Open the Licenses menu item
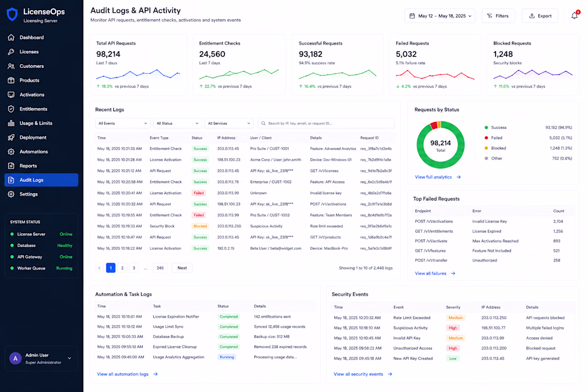 coord(41,52)
